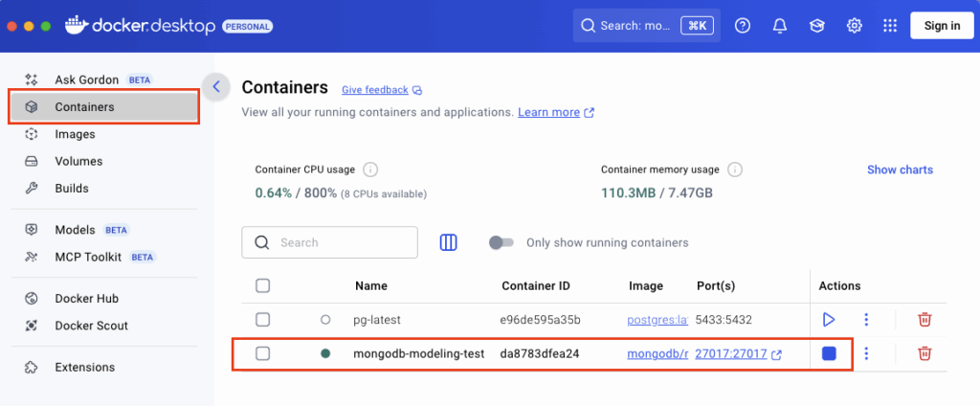Select all containers checkbox in header
The height and width of the screenshot is (406, 980).
[263, 286]
